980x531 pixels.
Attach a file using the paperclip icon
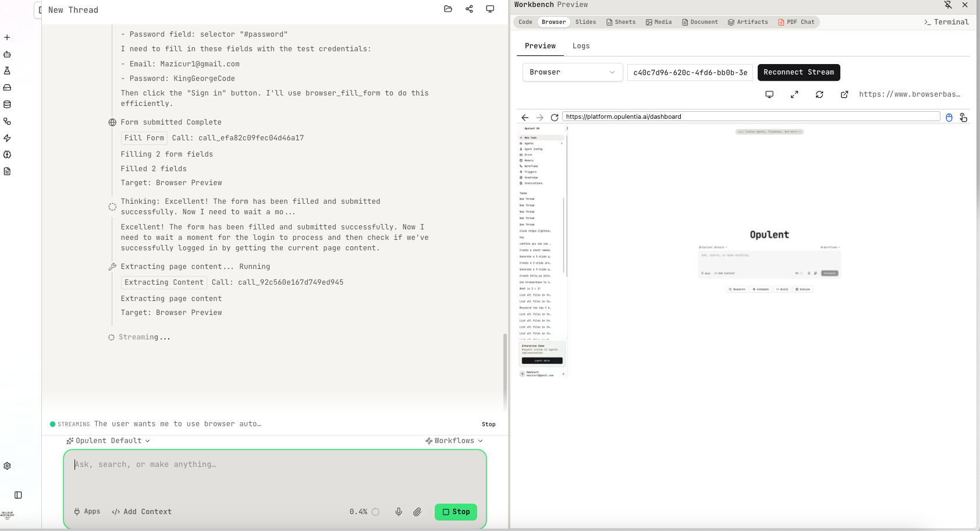[x=417, y=512]
